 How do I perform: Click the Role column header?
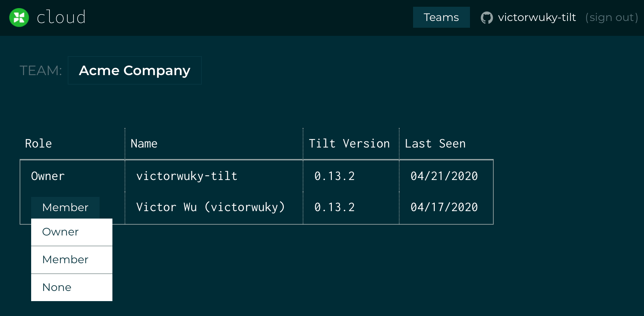pyautogui.click(x=38, y=143)
